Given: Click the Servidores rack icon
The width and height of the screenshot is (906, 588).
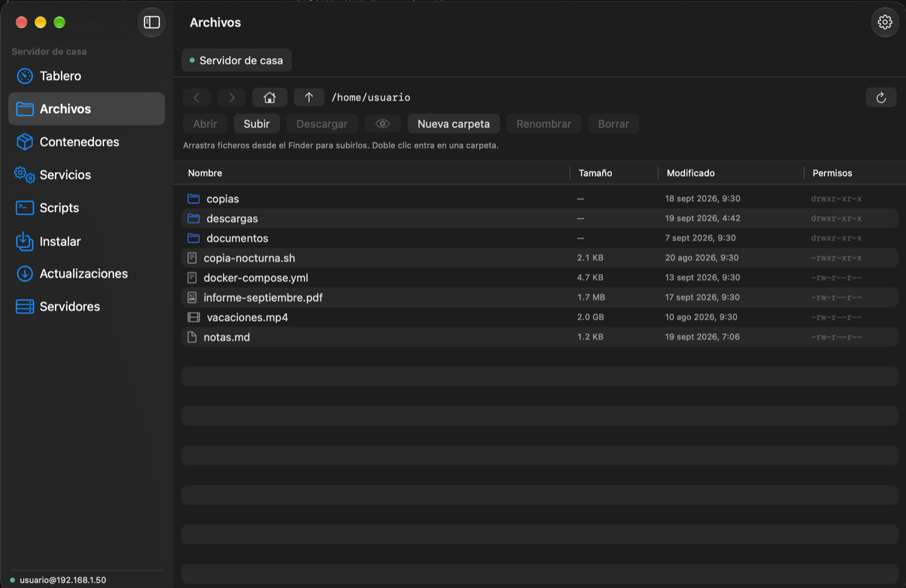Looking at the screenshot, I should point(25,307).
